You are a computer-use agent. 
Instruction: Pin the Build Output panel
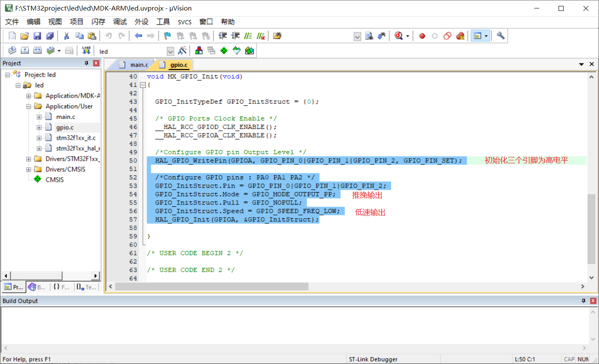click(583, 301)
